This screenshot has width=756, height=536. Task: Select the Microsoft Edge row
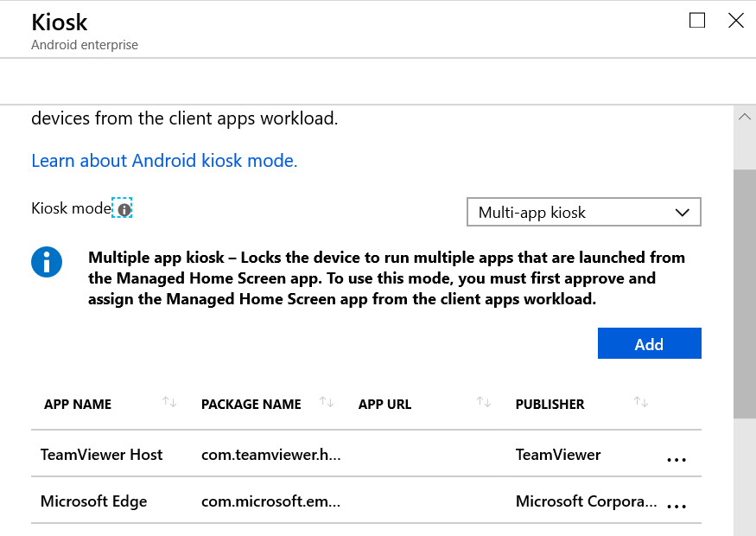coord(366,501)
